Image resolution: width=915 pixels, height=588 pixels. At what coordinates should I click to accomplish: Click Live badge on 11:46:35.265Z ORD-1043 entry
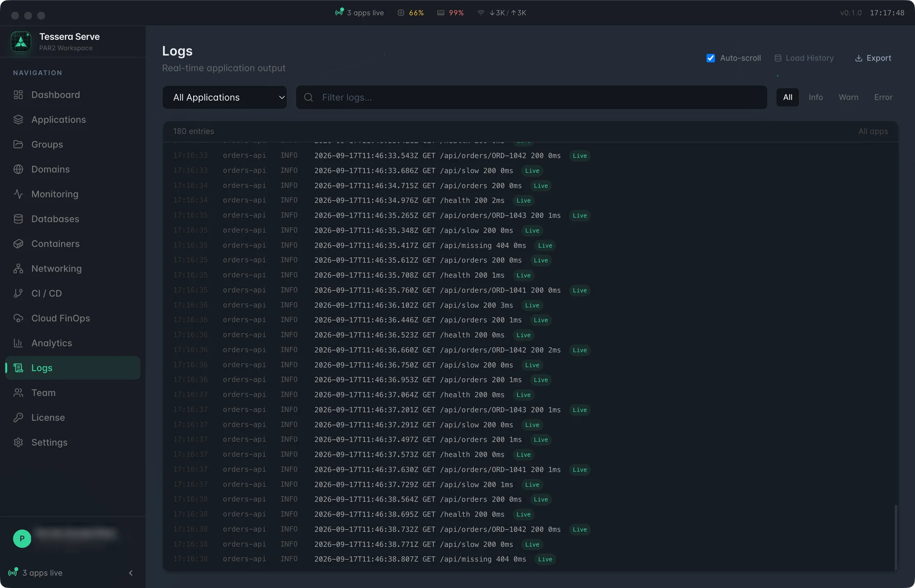(579, 215)
